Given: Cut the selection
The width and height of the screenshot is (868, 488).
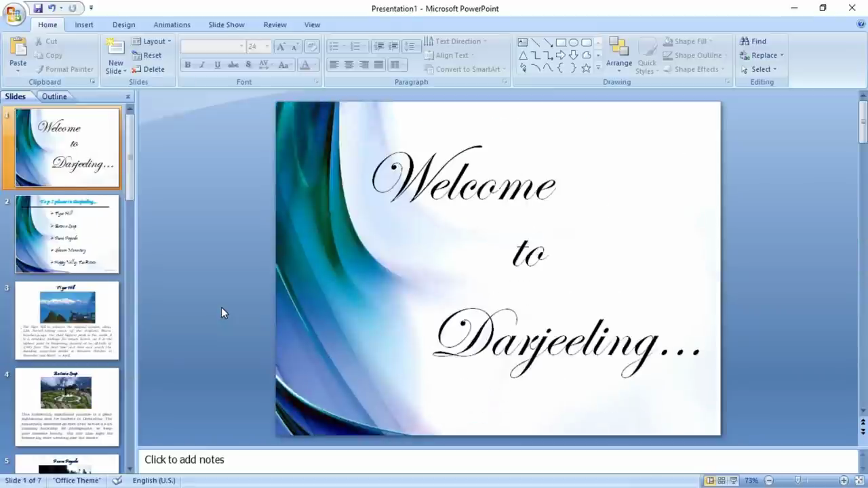Looking at the screenshot, I should point(45,41).
